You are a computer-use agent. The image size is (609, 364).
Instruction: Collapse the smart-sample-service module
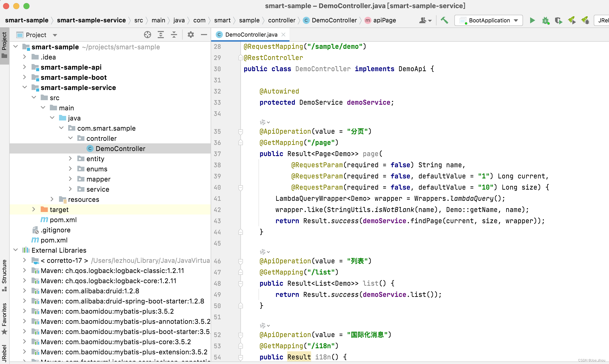click(25, 87)
